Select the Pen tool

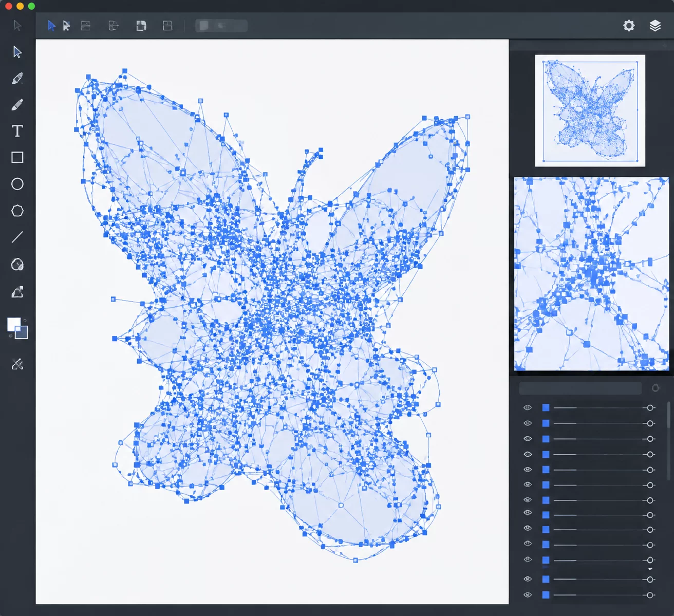coord(17,79)
